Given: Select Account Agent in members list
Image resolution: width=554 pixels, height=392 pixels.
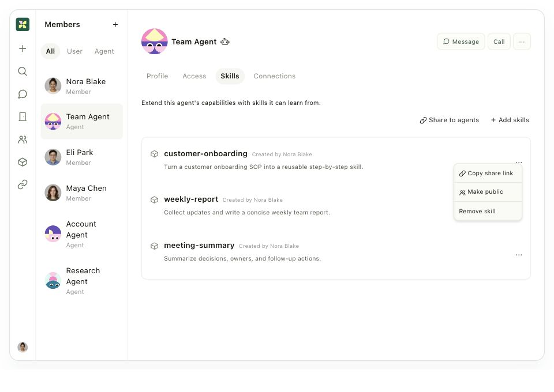Looking at the screenshot, I should (x=81, y=234).
